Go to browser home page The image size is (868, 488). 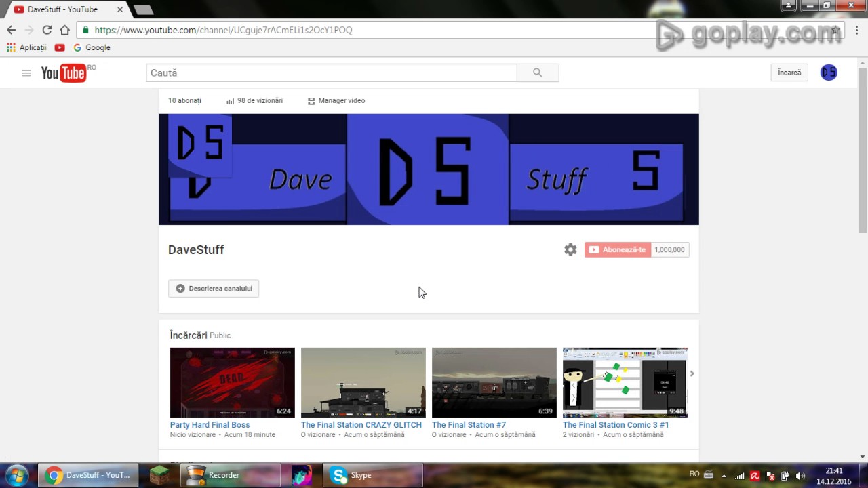click(x=64, y=30)
